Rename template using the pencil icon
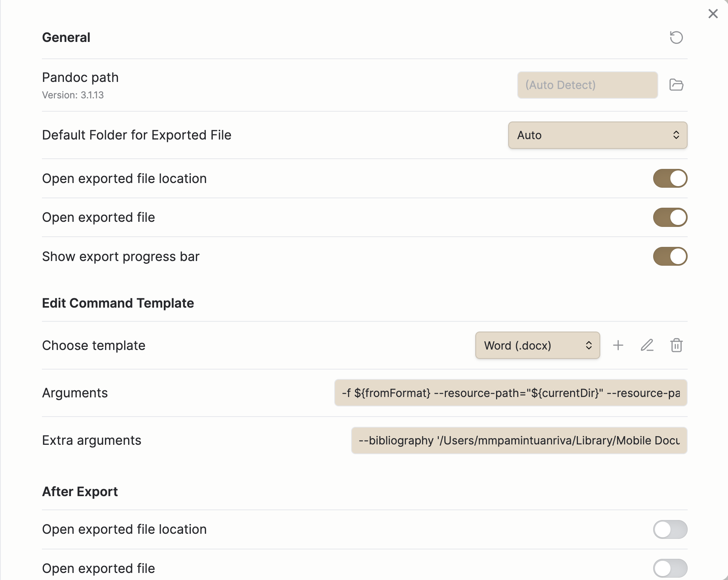728x580 pixels. click(647, 345)
